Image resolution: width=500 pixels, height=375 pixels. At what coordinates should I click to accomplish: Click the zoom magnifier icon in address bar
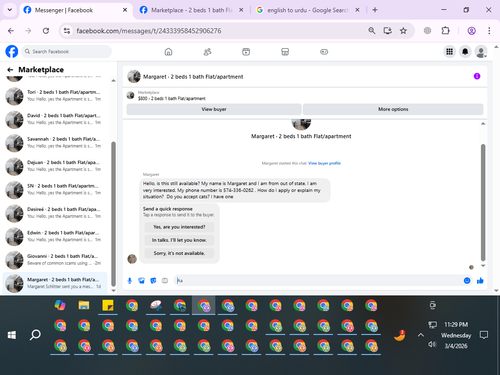tap(372, 31)
